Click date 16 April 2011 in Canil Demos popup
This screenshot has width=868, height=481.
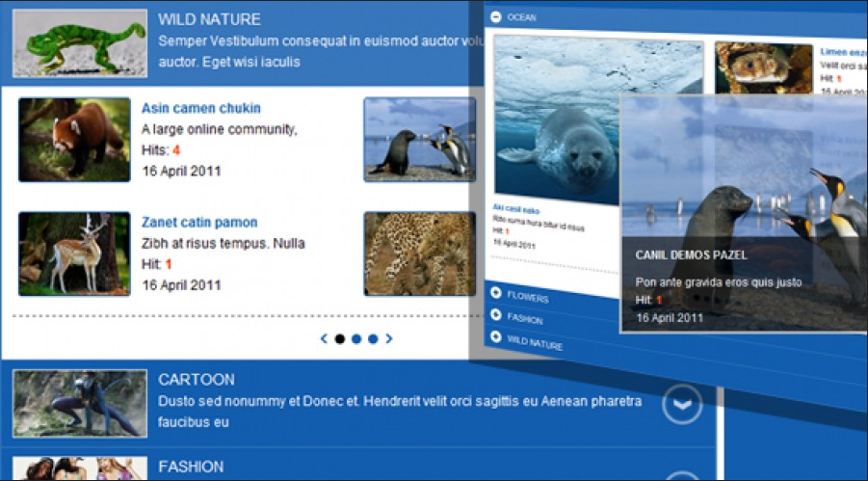tap(670, 318)
